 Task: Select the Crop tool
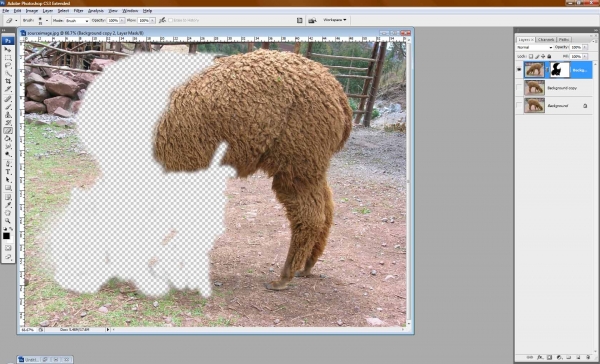pyautogui.click(x=8, y=81)
